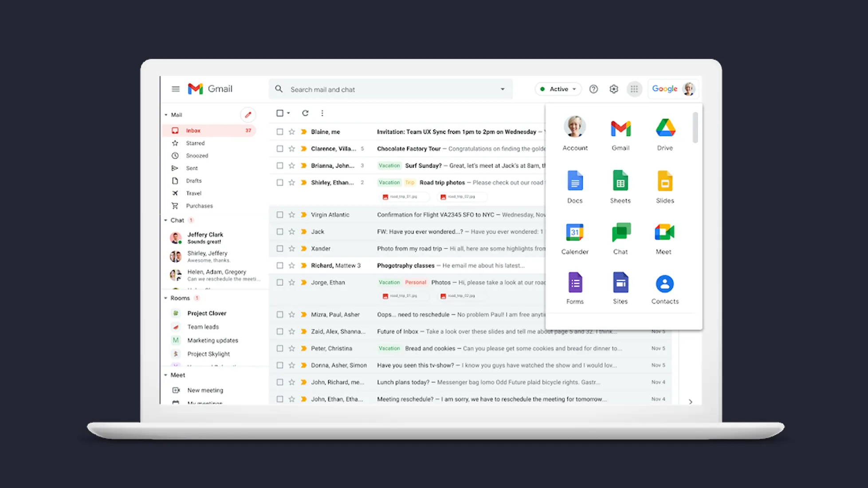Screen dimensions: 868x488
Task: Check the Richard, Mattew email checkbox
Action: [x=280, y=265]
